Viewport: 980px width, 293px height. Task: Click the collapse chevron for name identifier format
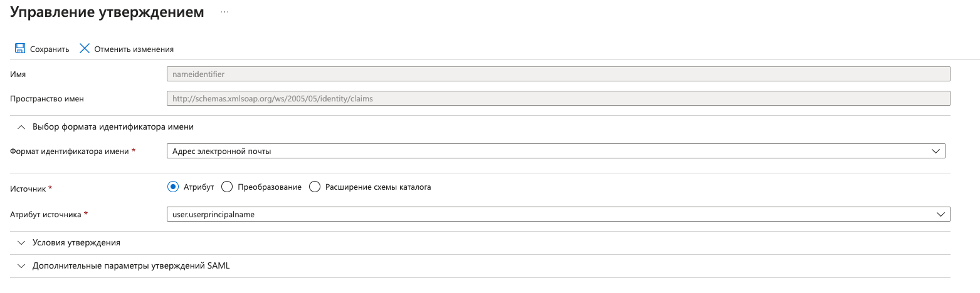click(x=22, y=126)
